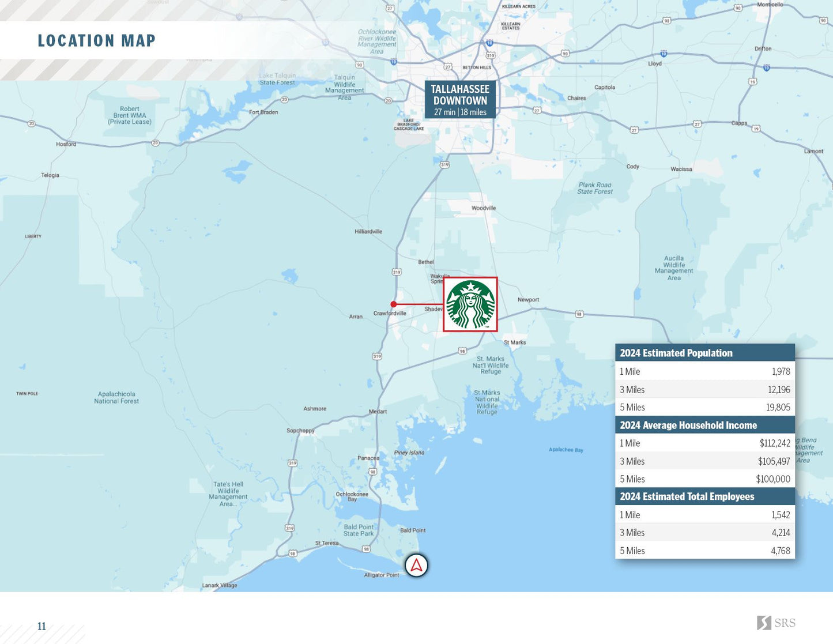Screen dimensions: 833x644
Task: Select the 1,978 population value
Action: pyautogui.click(x=781, y=372)
